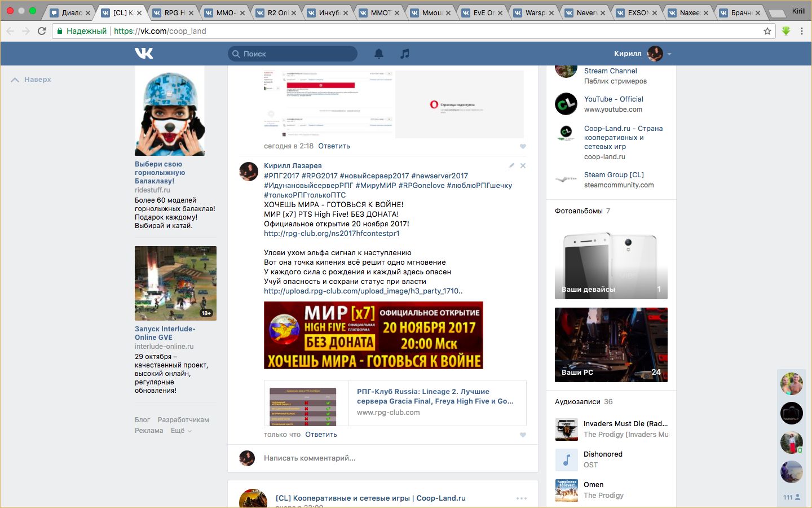Reload the page in browser
812x508 pixels.
click(x=42, y=31)
